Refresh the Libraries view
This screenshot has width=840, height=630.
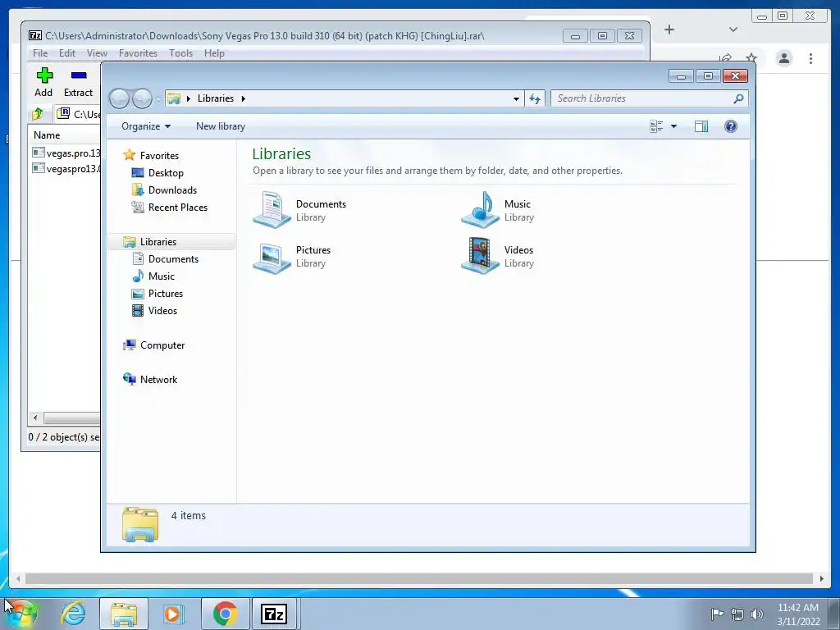[535, 98]
